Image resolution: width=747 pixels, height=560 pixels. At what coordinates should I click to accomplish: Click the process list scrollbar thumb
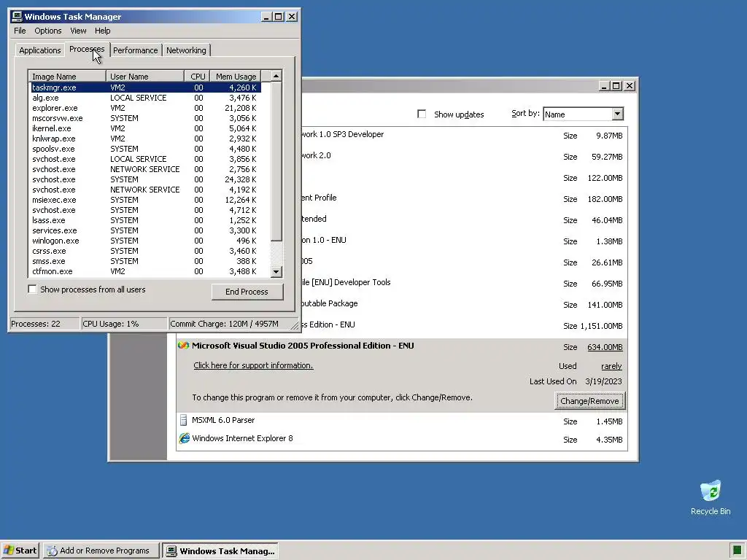coord(276,162)
